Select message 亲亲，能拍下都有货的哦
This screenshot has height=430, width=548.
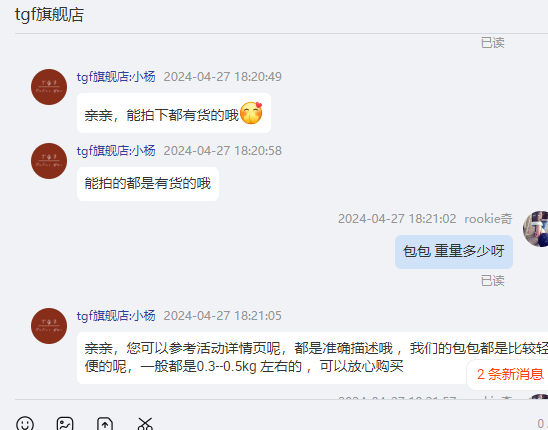[x=174, y=113]
